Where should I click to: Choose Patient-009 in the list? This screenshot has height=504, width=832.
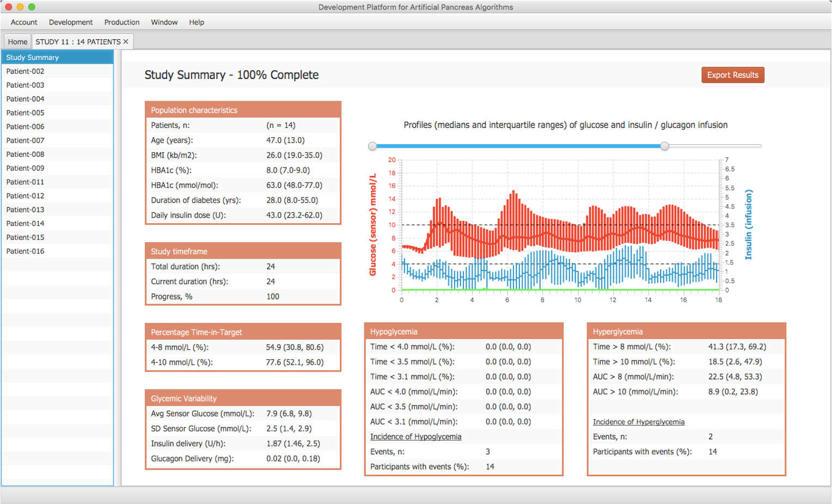25,168
